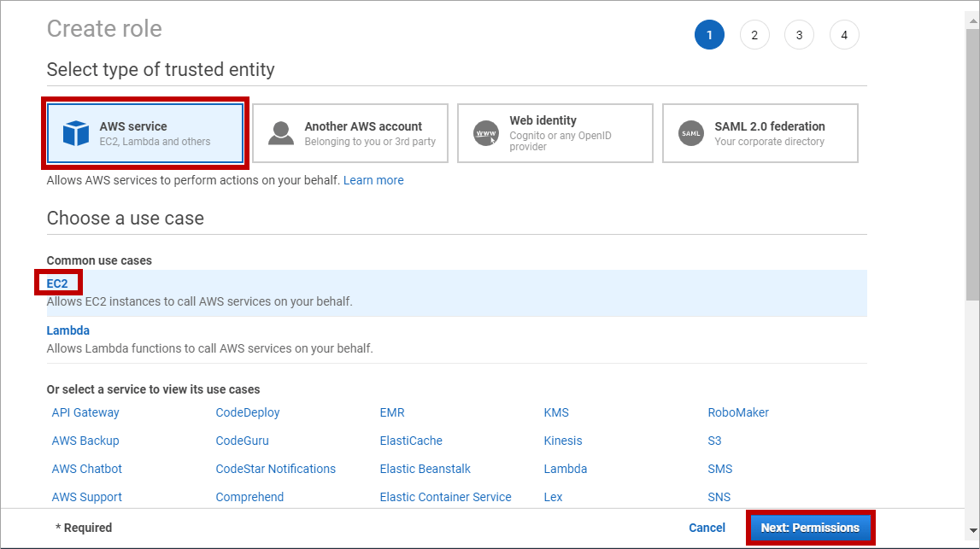This screenshot has height=549, width=980.
Task: Click the SAML federation icon
Action: [x=691, y=133]
